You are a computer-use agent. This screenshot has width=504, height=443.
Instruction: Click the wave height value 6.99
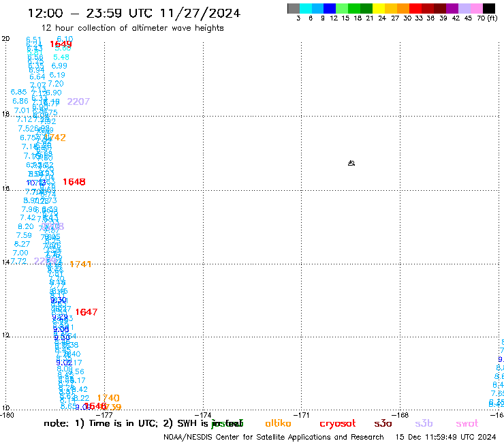coord(59,66)
